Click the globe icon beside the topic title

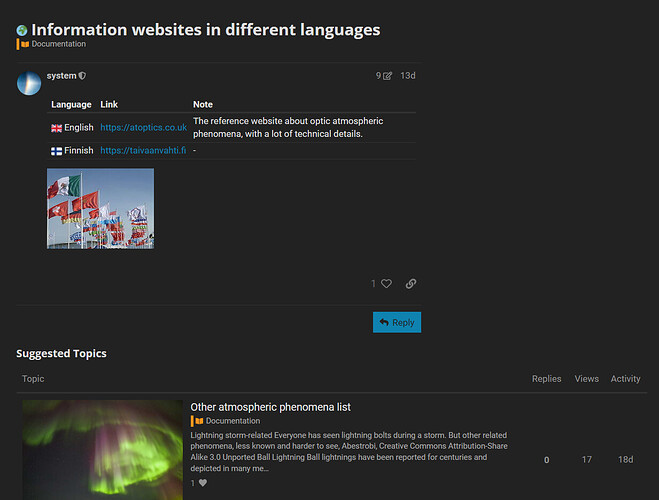[22, 30]
